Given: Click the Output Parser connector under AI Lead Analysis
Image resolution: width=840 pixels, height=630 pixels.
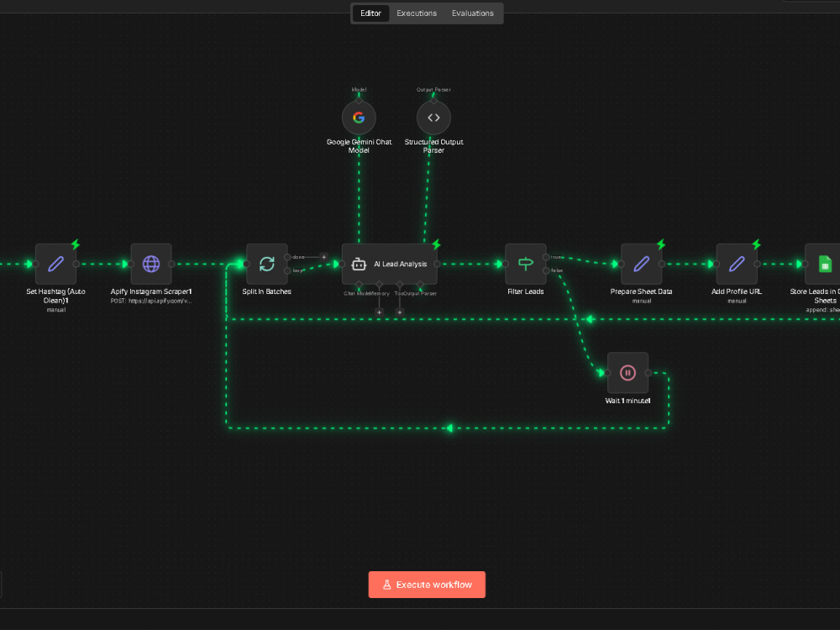Looking at the screenshot, I should coord(420,285).
